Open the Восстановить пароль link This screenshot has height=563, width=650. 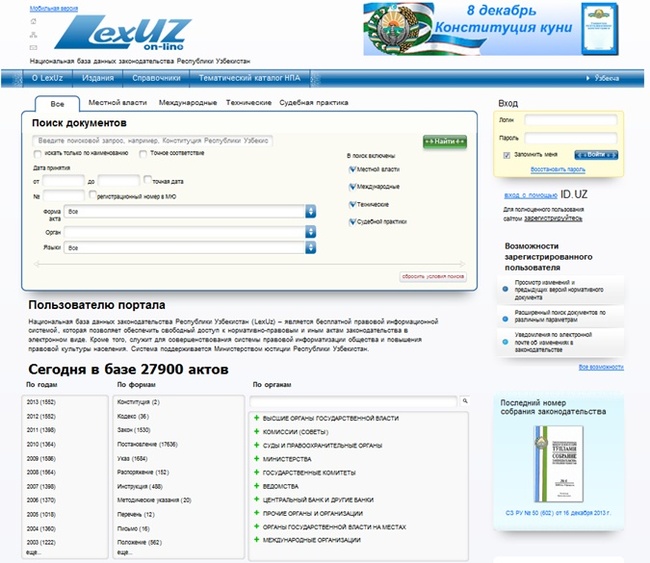pos(558,170)
